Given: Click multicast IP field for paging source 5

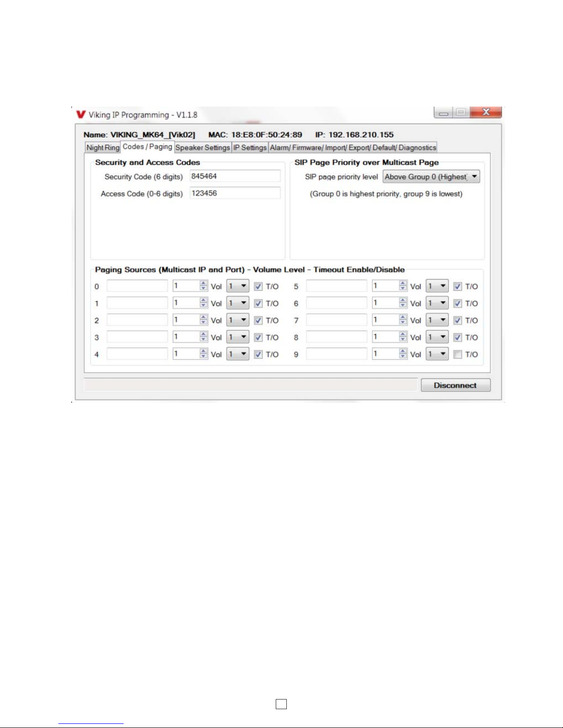Looking at the screenshot, I should tap(337, 286).
